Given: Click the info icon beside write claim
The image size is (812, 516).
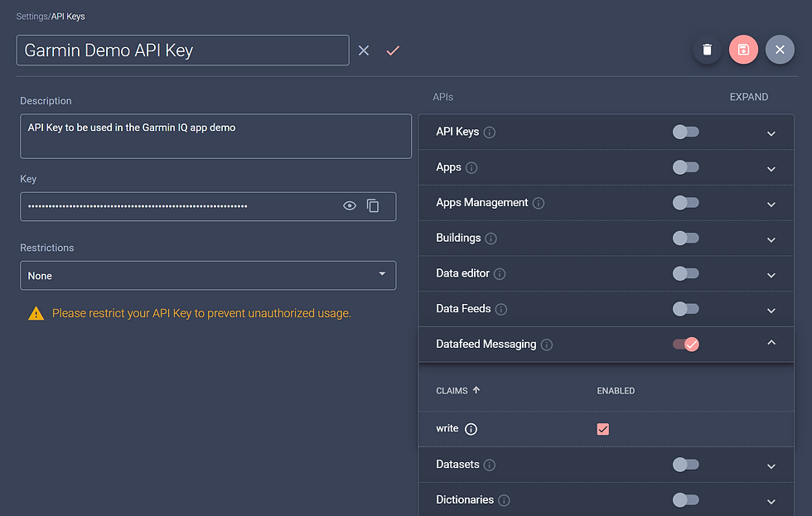Looking at the screenshot, I should [x=471, y=429].
